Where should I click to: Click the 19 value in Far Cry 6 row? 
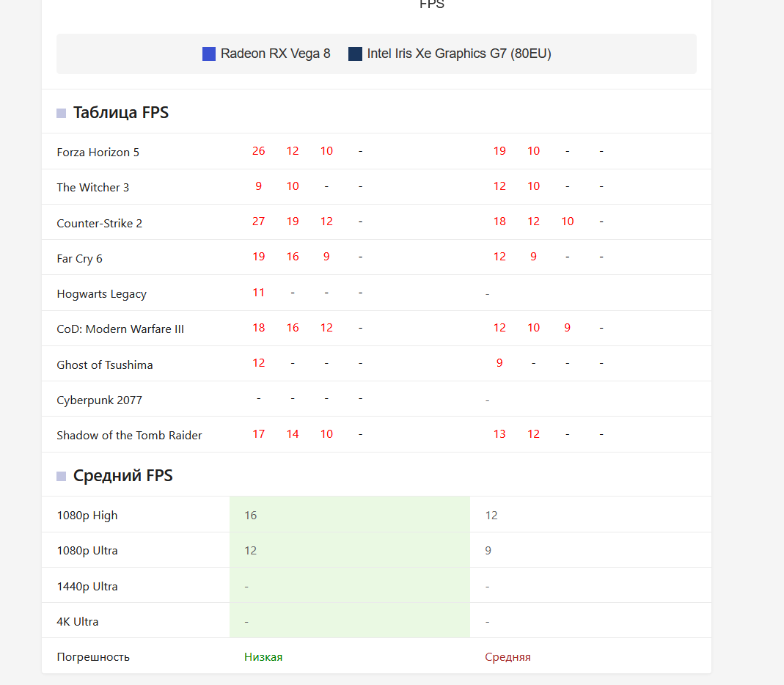[258, 257]
